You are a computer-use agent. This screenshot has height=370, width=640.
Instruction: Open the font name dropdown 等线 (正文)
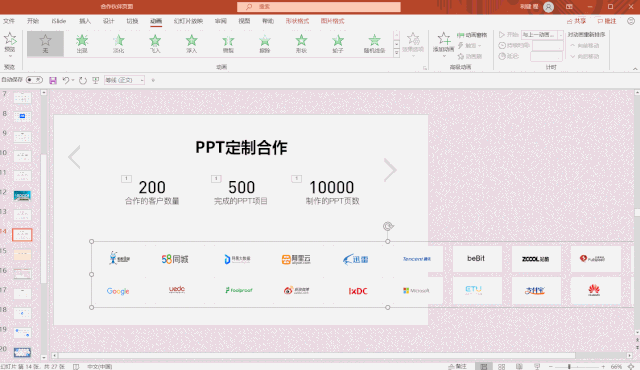click(124, 80)
